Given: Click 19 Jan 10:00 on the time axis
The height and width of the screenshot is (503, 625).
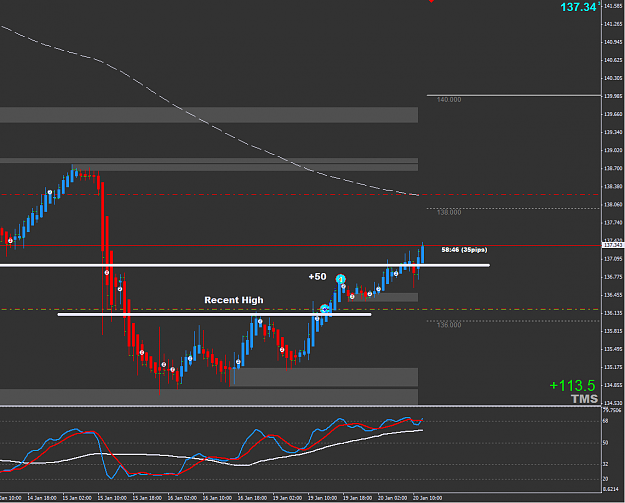Looking at the screenshot, I should (x=322, y=498).
